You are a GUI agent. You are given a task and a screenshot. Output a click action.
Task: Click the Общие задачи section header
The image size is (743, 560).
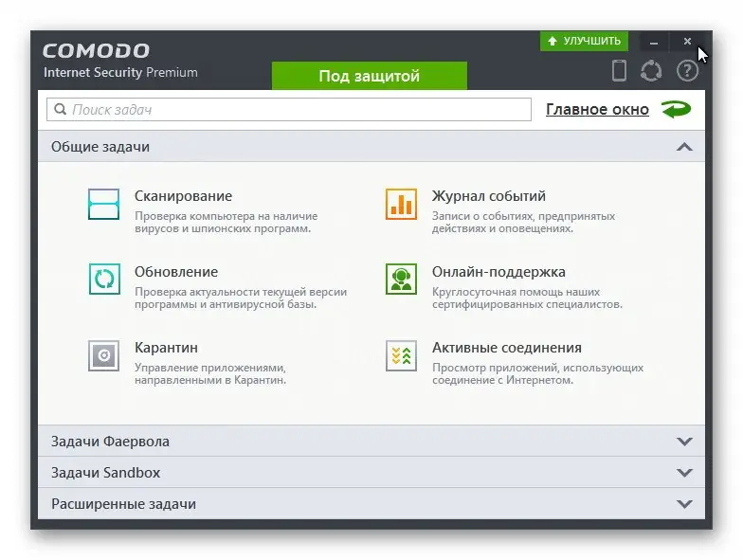tap(371, 146)
